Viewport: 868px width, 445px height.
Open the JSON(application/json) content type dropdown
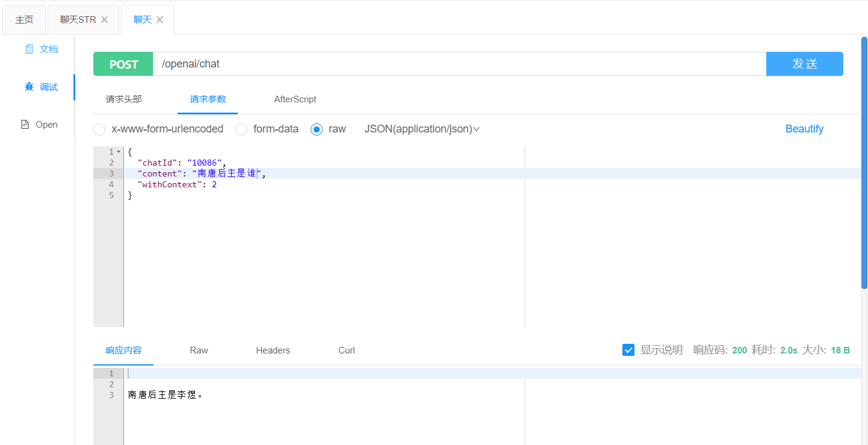[422, 129]
